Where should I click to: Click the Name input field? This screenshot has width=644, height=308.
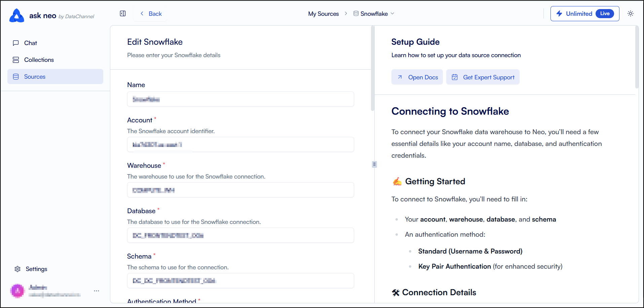pyautogui.click(x=240, y=99)
